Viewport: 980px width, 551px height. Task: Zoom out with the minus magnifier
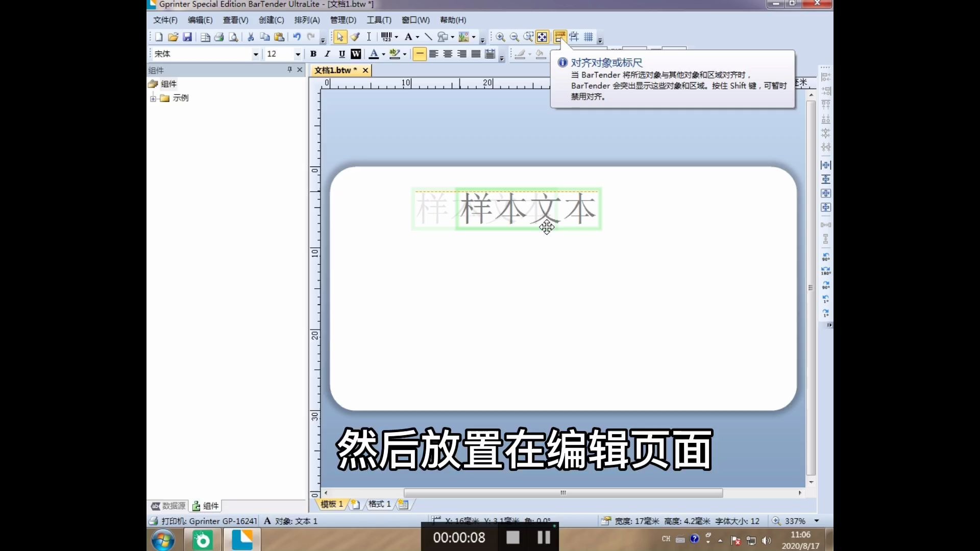514,37
